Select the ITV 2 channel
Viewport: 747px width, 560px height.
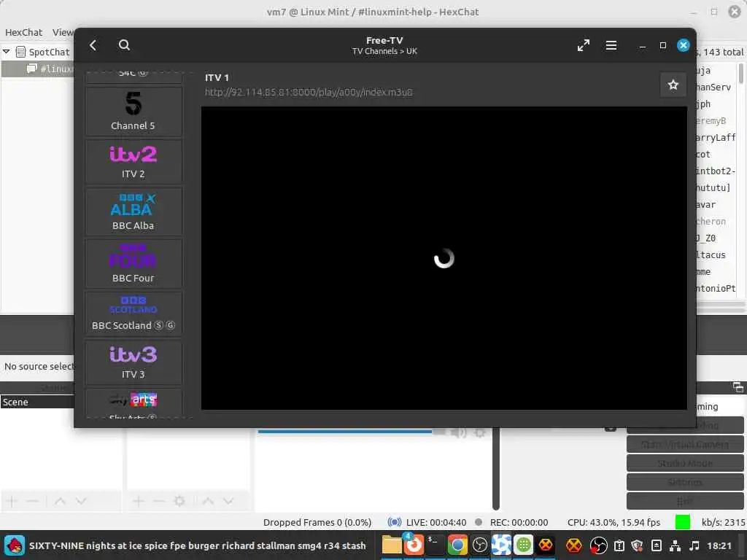coord(133,162)
